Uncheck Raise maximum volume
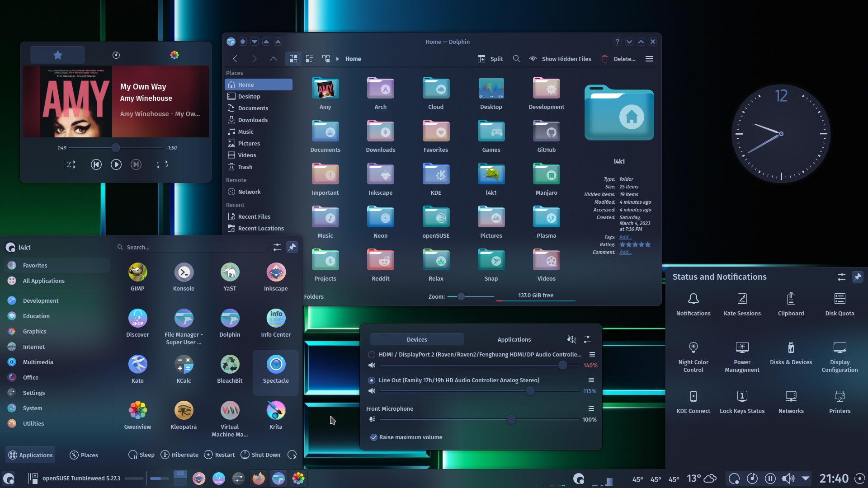The image size is (868, 488). click(374, 437)
